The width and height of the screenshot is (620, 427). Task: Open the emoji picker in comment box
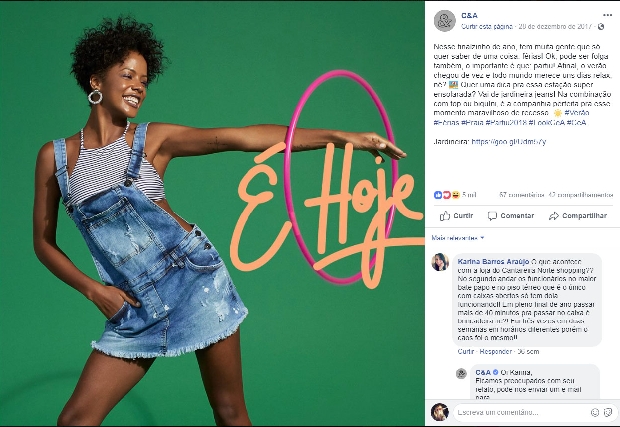(595, 412)
